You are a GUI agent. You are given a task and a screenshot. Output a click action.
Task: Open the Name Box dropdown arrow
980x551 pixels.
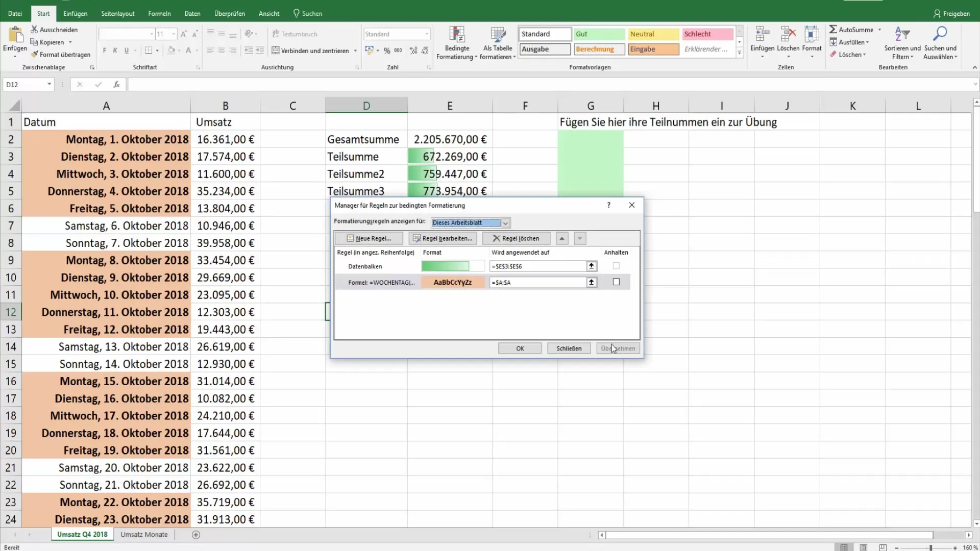(50, 84)
